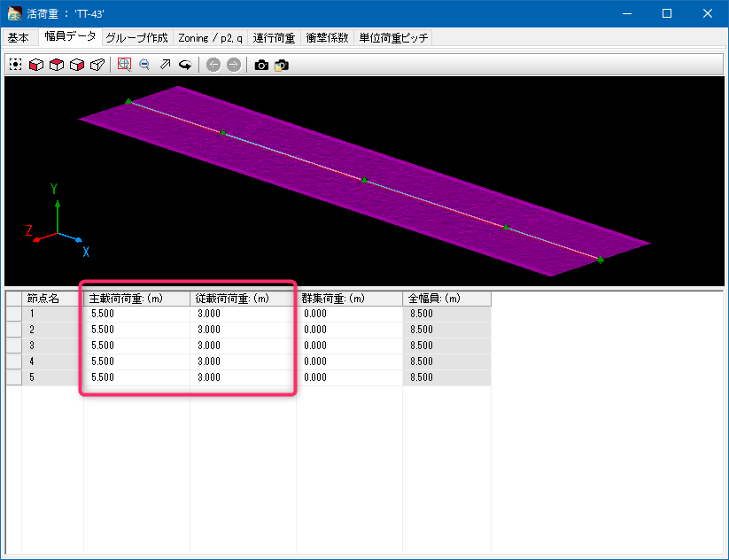Click the 従載荷荷重: (m) column header
The image size is (729, 560).
click(x=244, y=299)
